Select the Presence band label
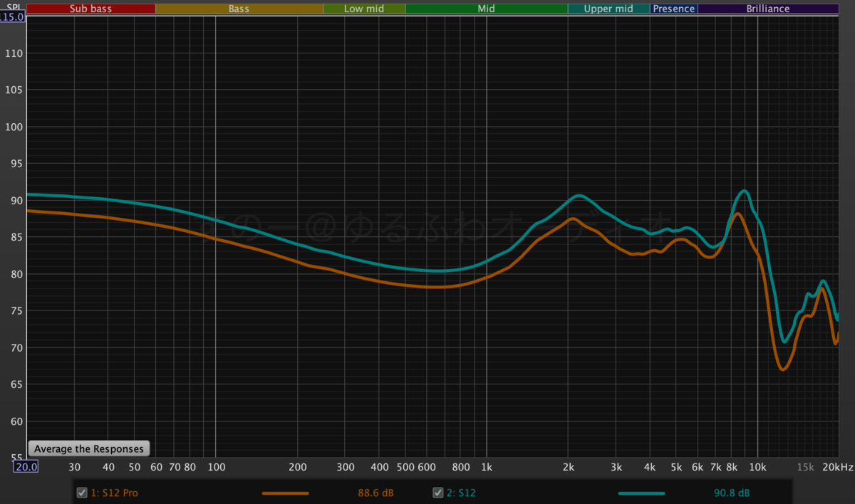Viewport: 855px width, 504px height. coord(674,9)
